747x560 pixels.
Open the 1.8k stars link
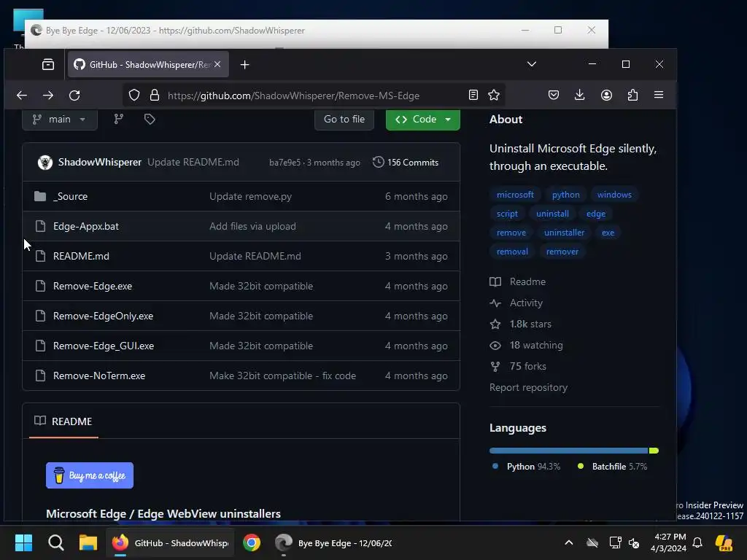(x=521, y=324)
